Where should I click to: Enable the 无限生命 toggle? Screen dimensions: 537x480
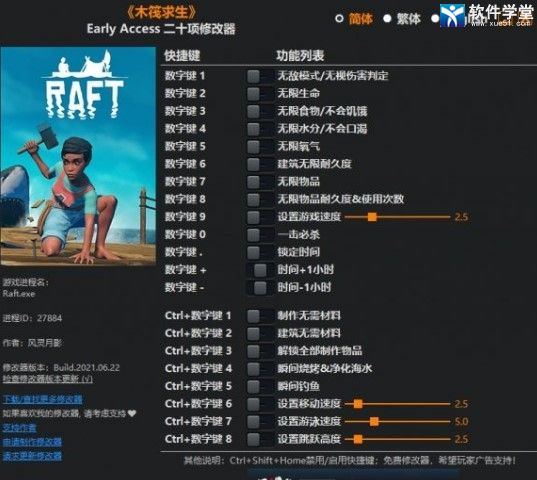[260, 94]
